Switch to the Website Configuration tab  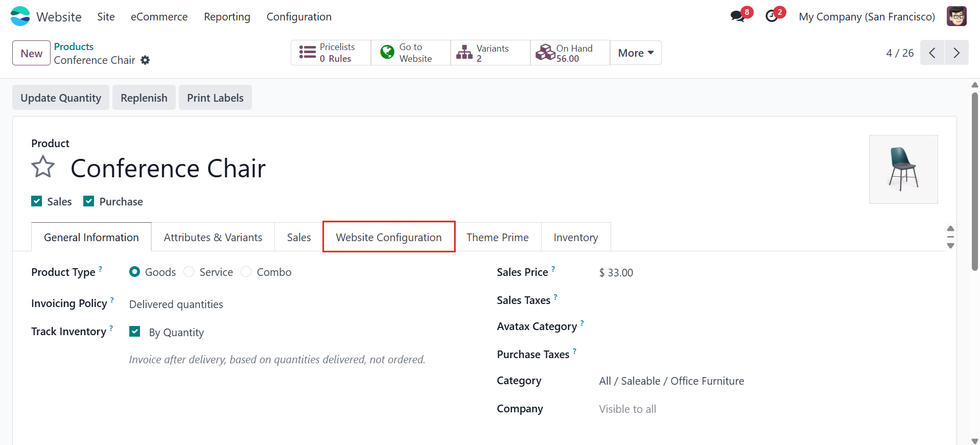tap(389, 237)
